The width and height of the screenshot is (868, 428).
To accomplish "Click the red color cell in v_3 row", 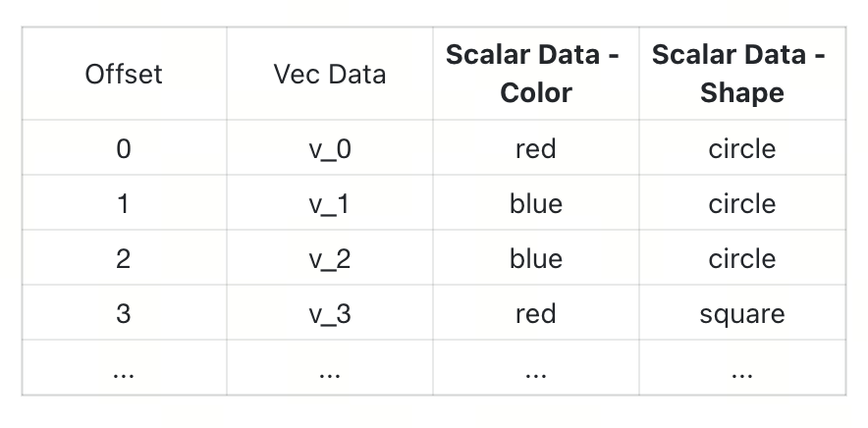I will pos(535,313).
